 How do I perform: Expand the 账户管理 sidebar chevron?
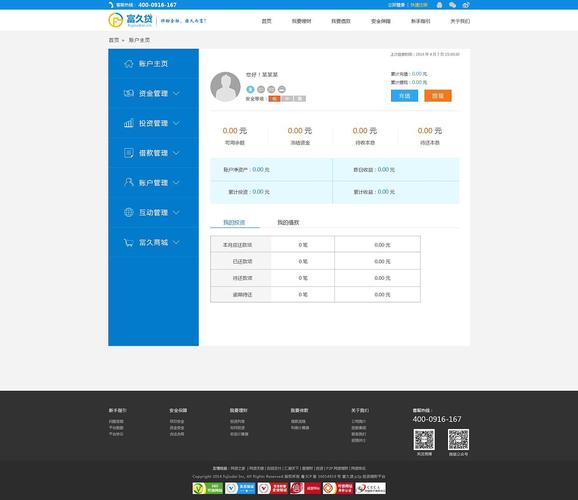tap(176, 183)
